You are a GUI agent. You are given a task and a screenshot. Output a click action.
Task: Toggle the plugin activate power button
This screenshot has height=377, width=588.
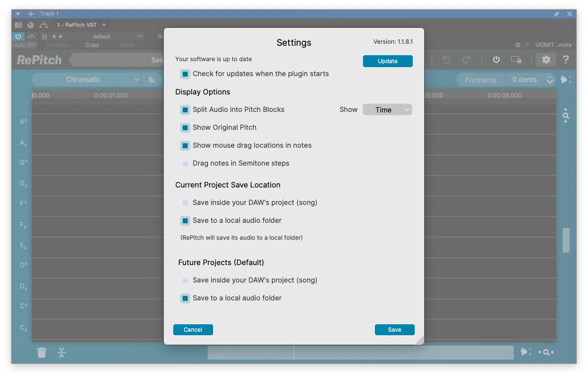pos(18,36)
